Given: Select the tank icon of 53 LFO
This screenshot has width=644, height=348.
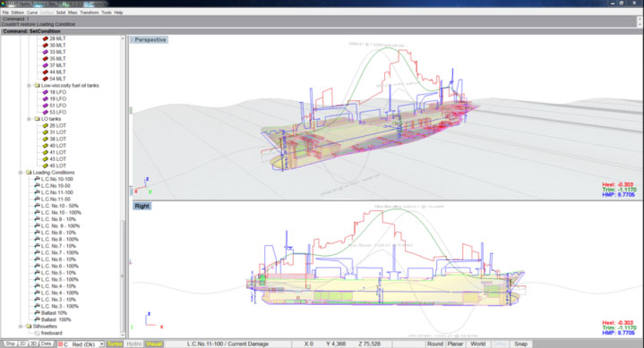Looking at the screenshot, I should tap(46, 112).
